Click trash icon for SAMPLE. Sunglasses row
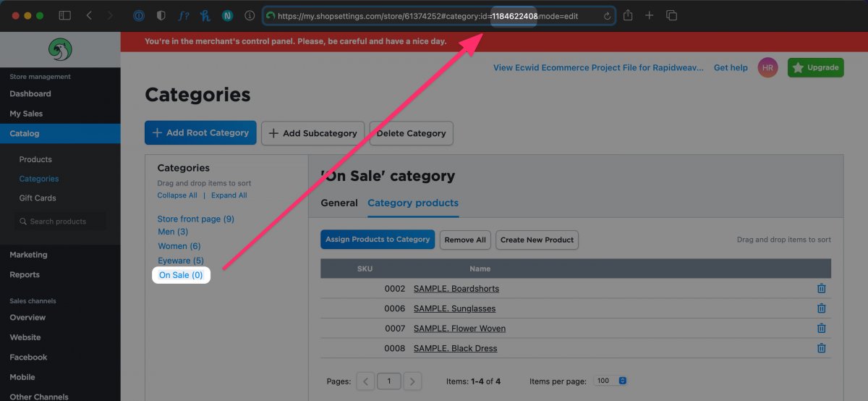The height and width of the screenshot is (401, 868). click(x=821, y=308)
